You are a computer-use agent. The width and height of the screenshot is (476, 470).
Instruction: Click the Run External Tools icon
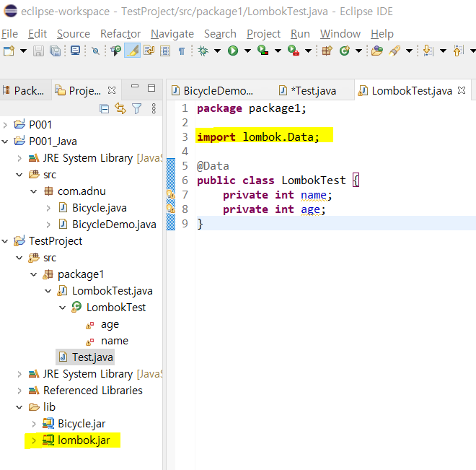coord(294,50)
